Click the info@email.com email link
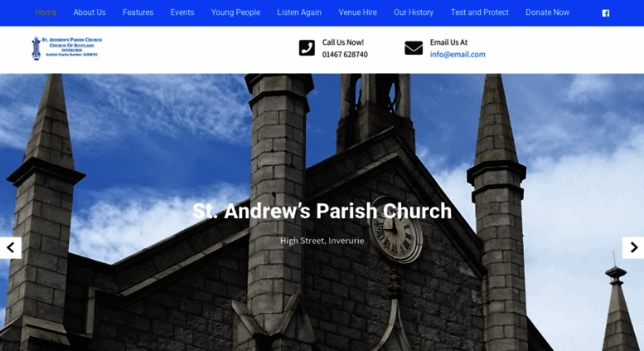This screenshot has height=351, width=644. pos(458,54)
